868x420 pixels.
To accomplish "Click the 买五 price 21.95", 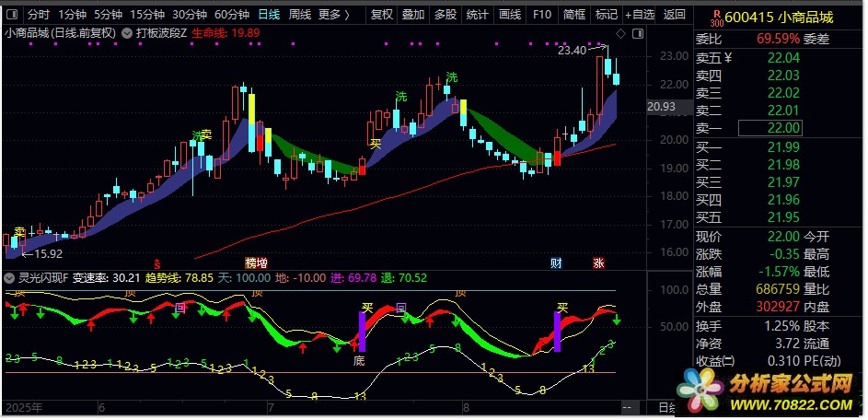I will [784, 217].
